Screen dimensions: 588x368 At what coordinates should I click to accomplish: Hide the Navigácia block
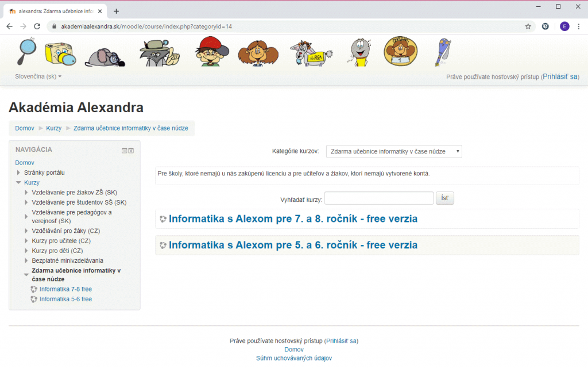click(124, 151)
